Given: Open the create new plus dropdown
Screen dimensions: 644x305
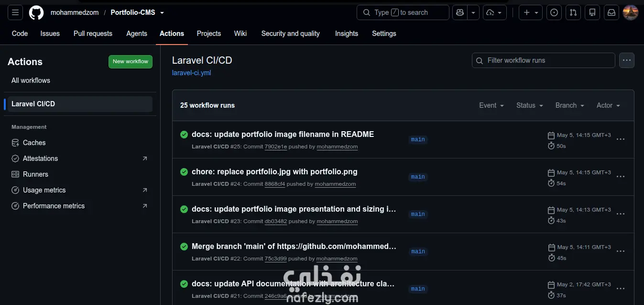Looking at the screenshot, I should 531,12.
